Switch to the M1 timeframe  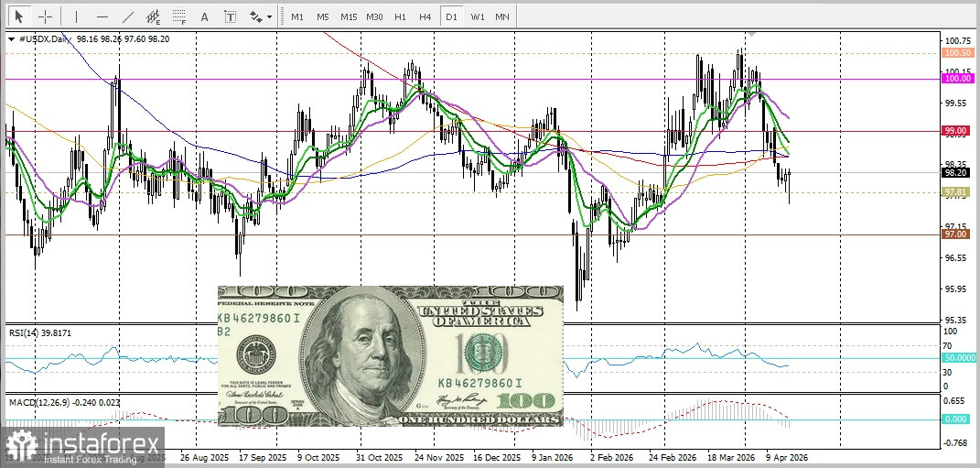[297, 16]
